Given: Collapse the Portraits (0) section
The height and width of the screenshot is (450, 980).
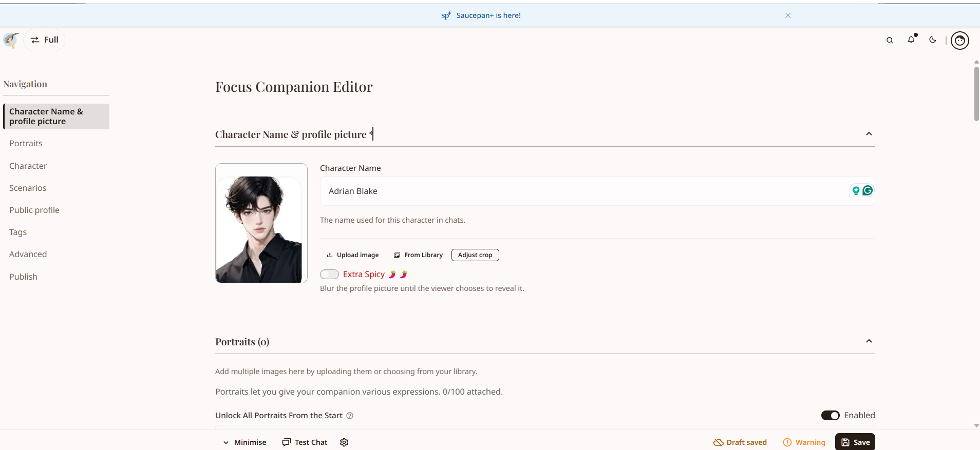Looking at the screenshot, I should [869, 341].
